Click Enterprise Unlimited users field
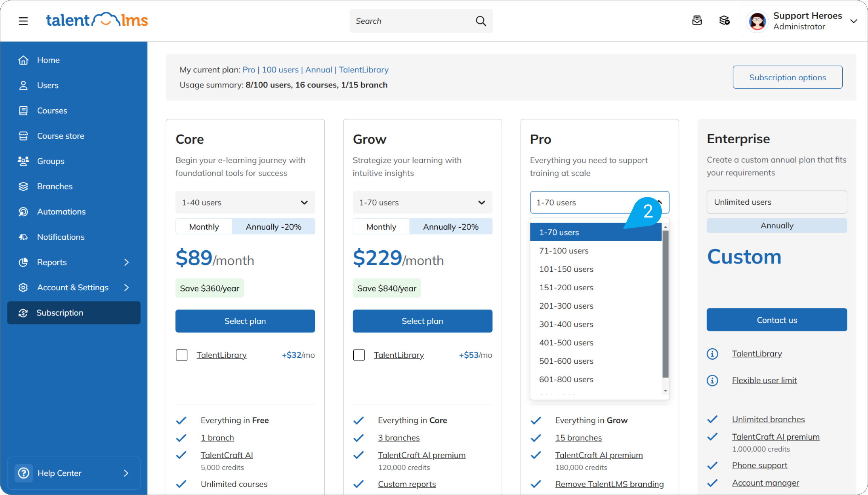Screen dimensions: 868x495 pyautogui.click(x=777, y=202)
